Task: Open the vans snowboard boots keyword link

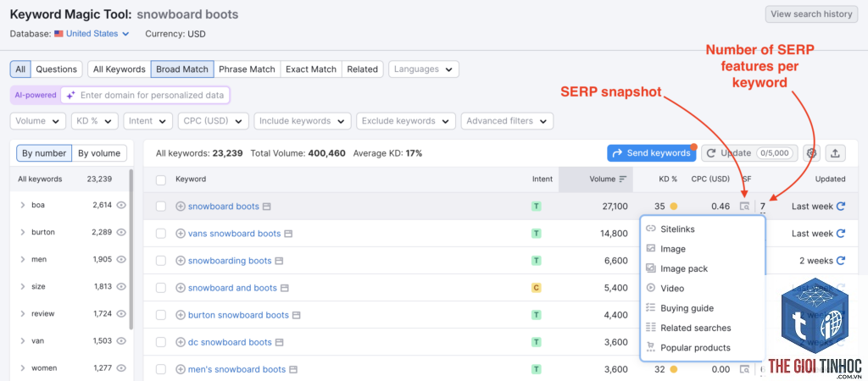Action: coord(234,234)
